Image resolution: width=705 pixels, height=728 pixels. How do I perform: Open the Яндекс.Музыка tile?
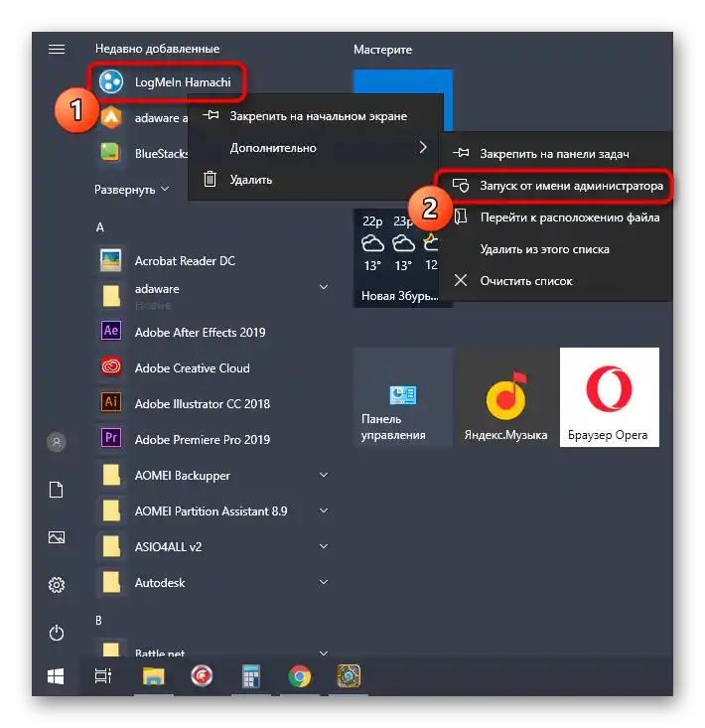pyautogui.click(x=505, y=397)
